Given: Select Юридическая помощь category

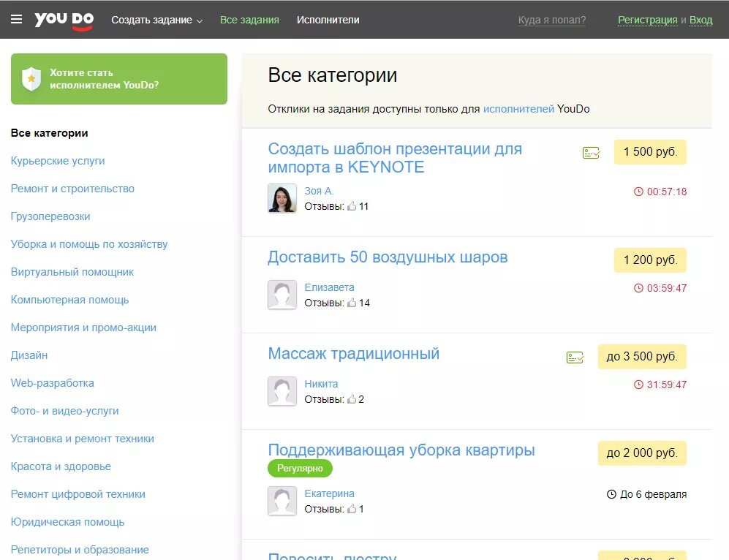Looking at the screenshot, I should pos(67,522).
